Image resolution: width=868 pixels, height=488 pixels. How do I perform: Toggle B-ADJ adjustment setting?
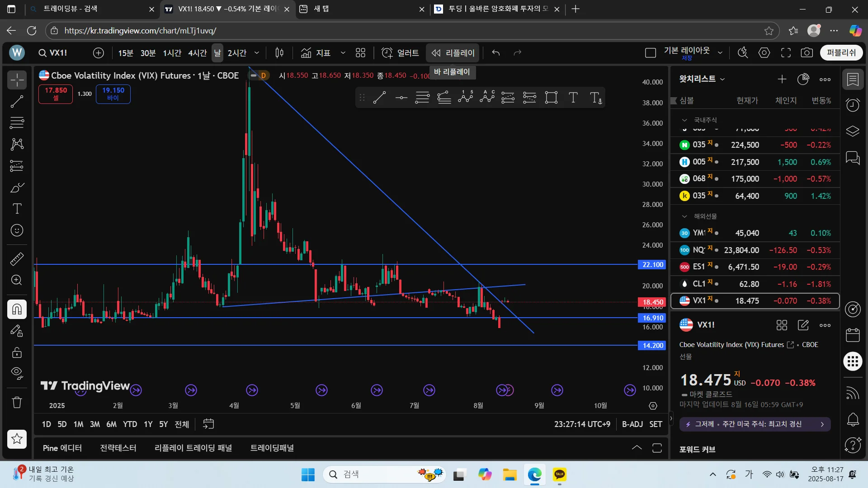pyautogui.click(x=632, y=424)
